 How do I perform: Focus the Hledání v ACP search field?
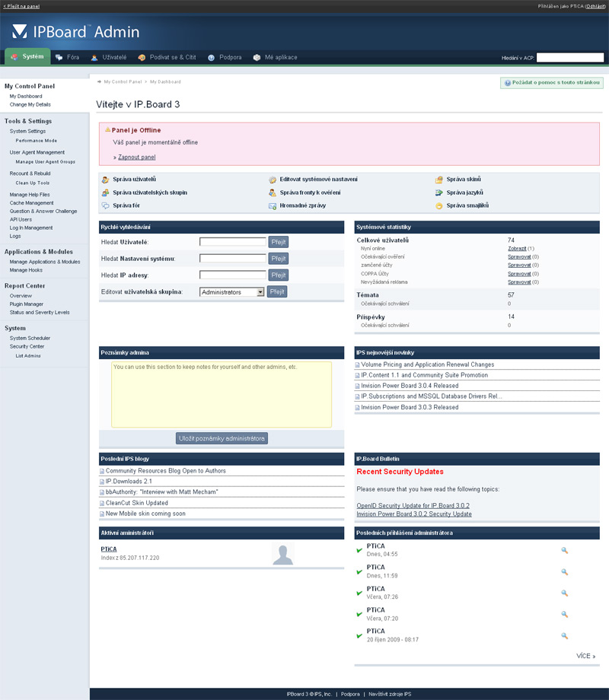tap(570, 58)
